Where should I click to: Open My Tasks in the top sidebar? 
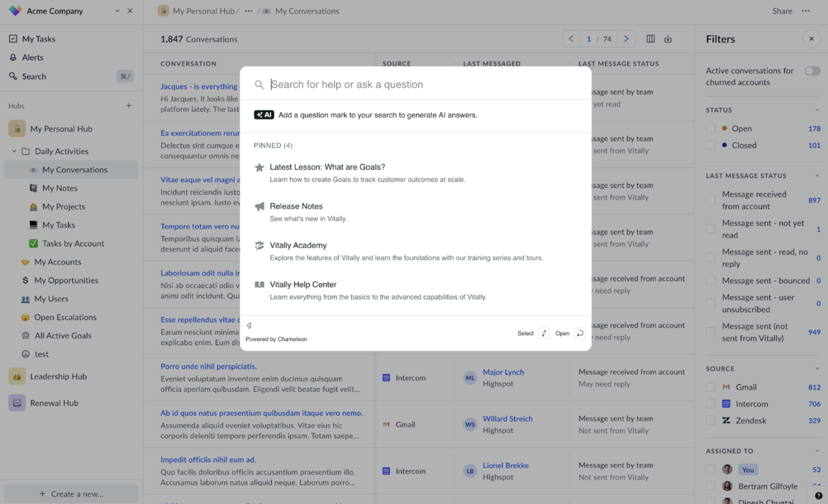tap(39, 39)
